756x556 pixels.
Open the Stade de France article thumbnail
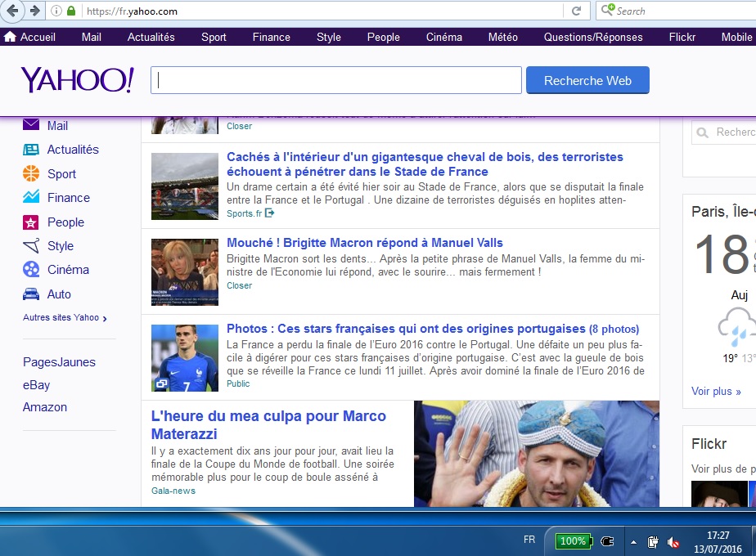pyautogui.click(x=185, y=186)
